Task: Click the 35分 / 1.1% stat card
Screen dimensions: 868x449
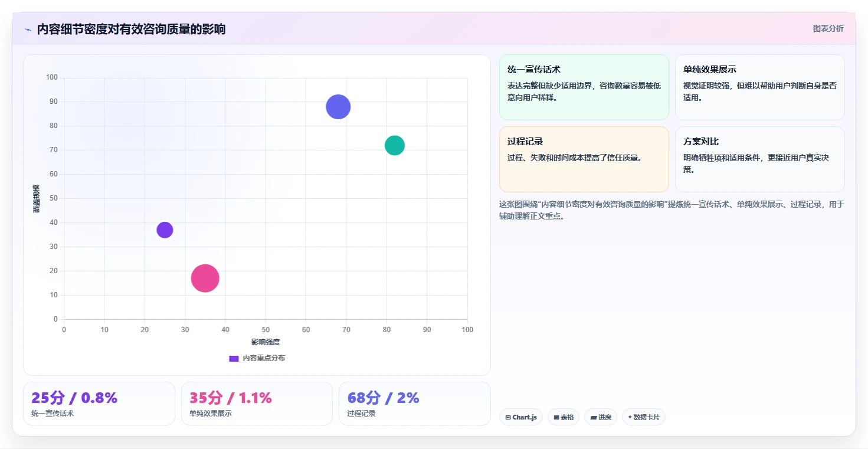Action: [257, 404]
